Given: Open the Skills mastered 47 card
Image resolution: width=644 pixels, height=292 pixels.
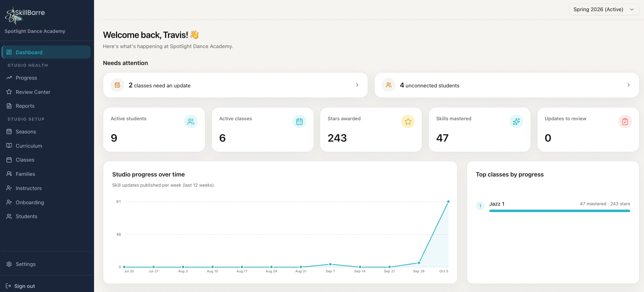Looking at the screenshot, I should point(480,130).
